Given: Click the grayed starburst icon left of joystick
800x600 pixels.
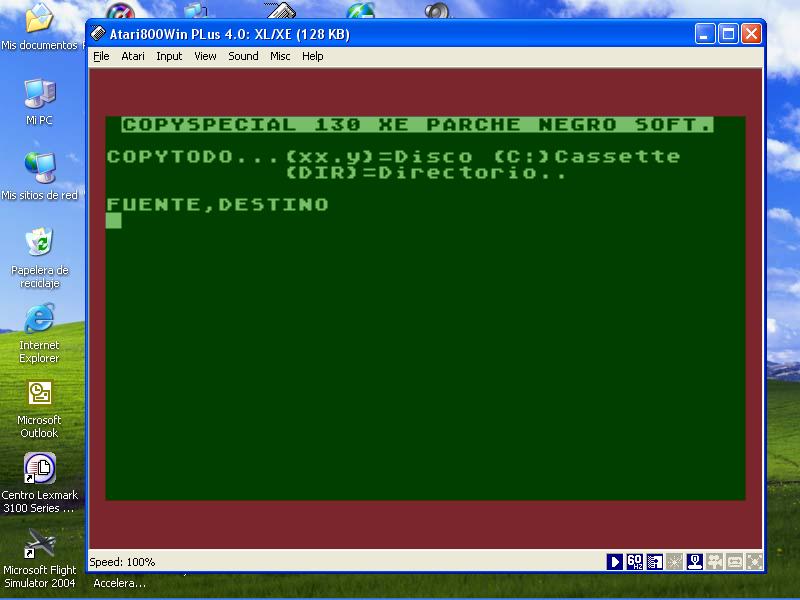Looking at the screenshot, I should click(674, 562).
